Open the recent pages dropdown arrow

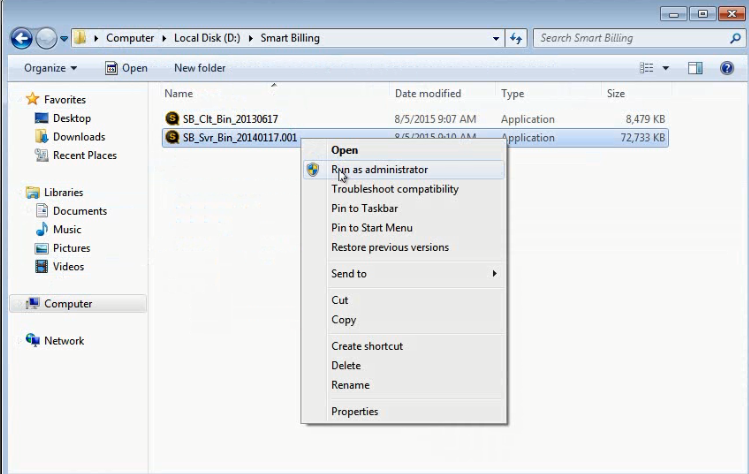[64, 39]
